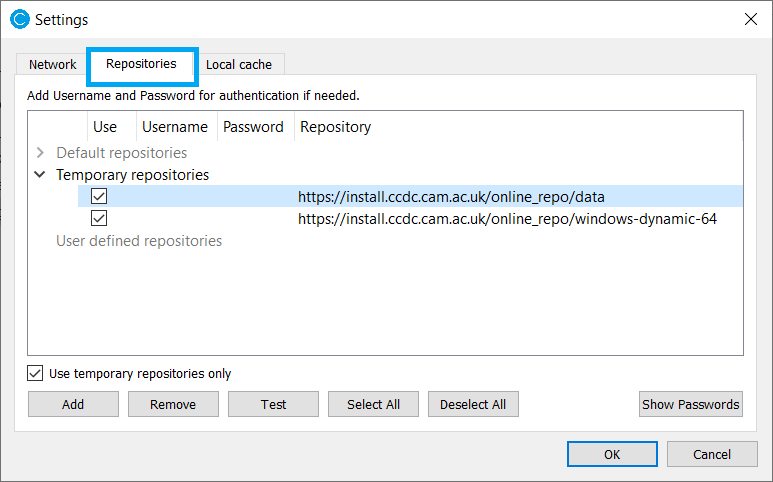Click the Username column header
This screenshot has width=773, height=482.
[x=175, y=127]
